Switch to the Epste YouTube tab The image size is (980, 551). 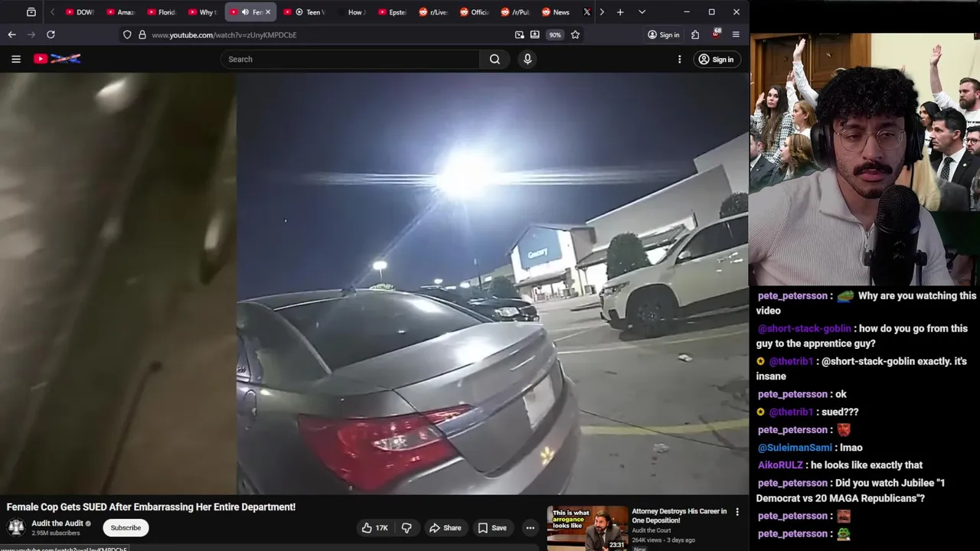[x=392, y=12]
